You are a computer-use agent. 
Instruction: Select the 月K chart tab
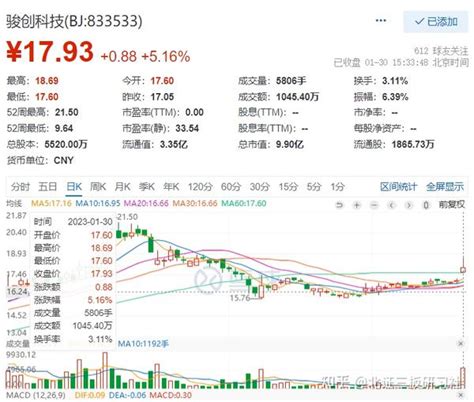click(122, 186)
